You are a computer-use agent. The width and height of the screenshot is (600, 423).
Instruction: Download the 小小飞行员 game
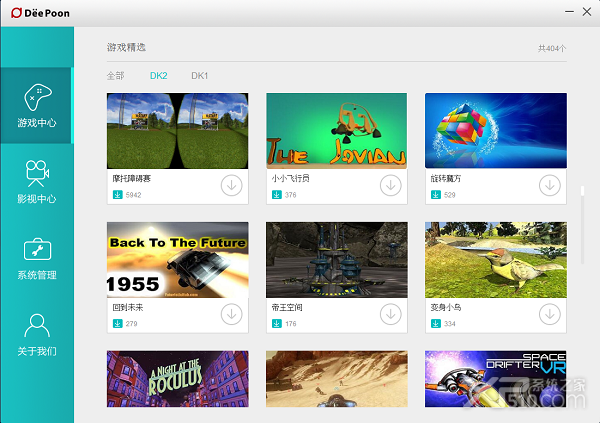(391, 185)
